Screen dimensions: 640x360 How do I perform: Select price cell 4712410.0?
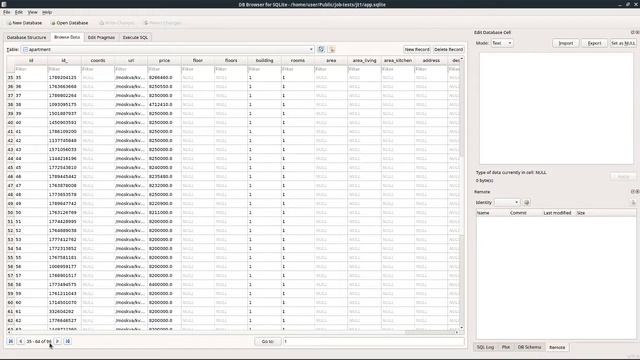164,104
